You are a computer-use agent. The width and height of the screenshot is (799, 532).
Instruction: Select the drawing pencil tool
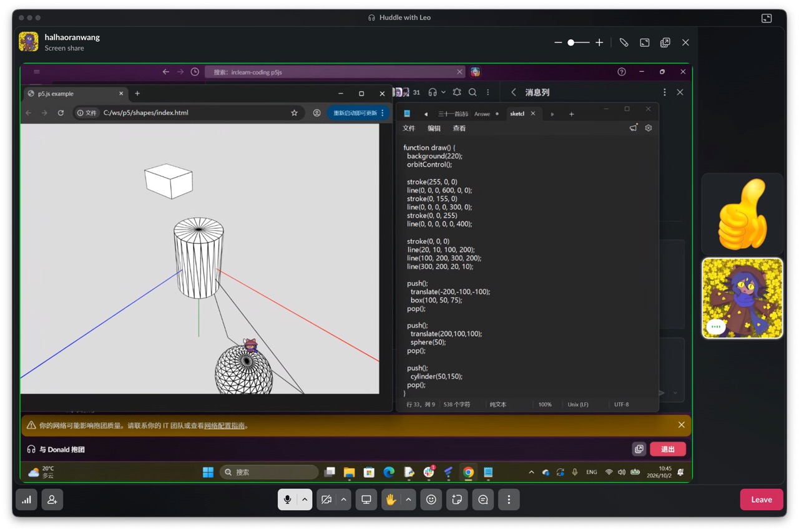tap(624, 42)
